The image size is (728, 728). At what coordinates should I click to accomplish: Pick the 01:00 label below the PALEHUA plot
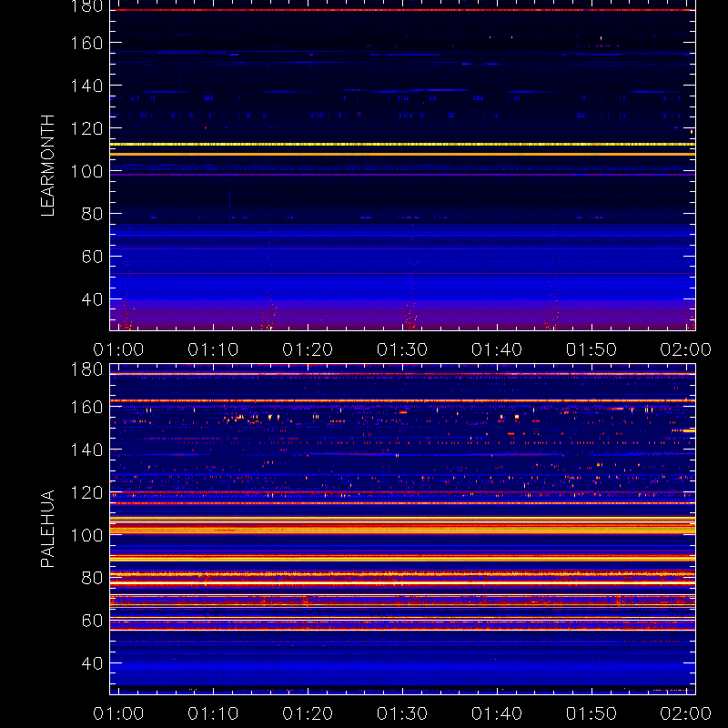[118, 713]
